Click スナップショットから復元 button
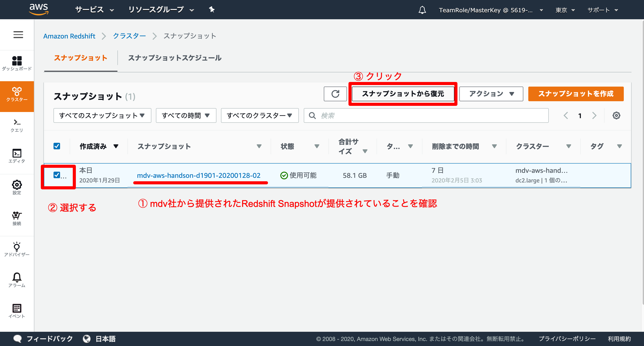The height and width of the screenshot is (346, 644). pyautogui.click(x=403, y=94)
